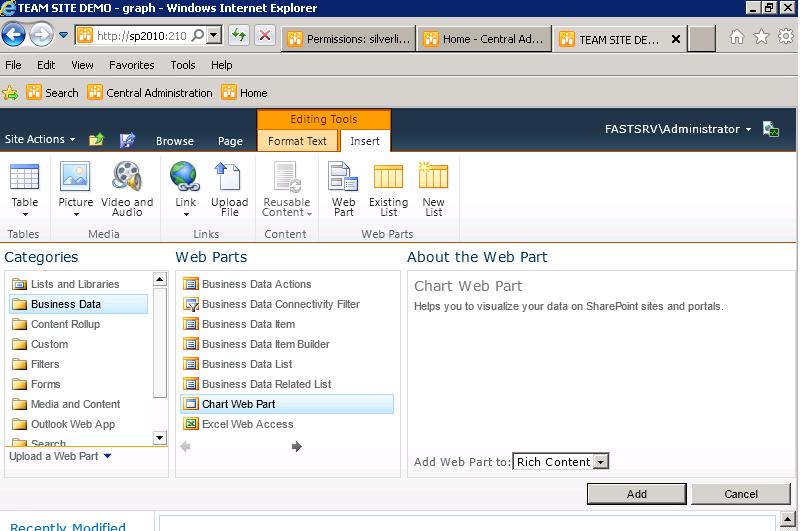Switch to Permissions: silverli... browser tab
Image resolution: width=804 pixels, height=531 pixels.
tap(349, 39)
